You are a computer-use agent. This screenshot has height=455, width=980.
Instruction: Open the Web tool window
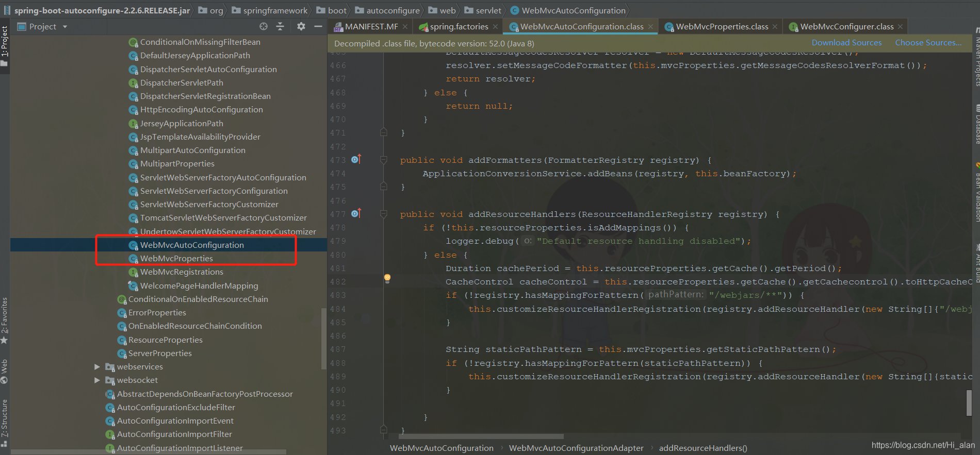point(5,371)
